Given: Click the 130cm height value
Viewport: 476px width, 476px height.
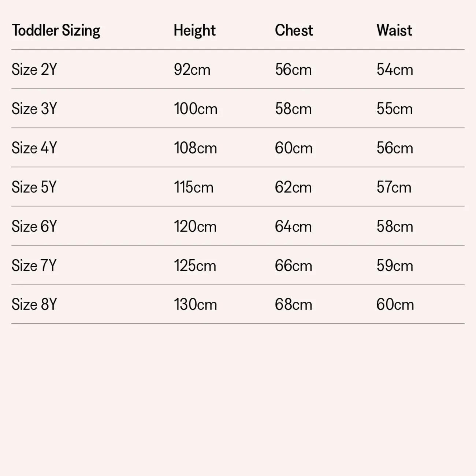Looking at the screenshot, I should (x=195, y=304).
